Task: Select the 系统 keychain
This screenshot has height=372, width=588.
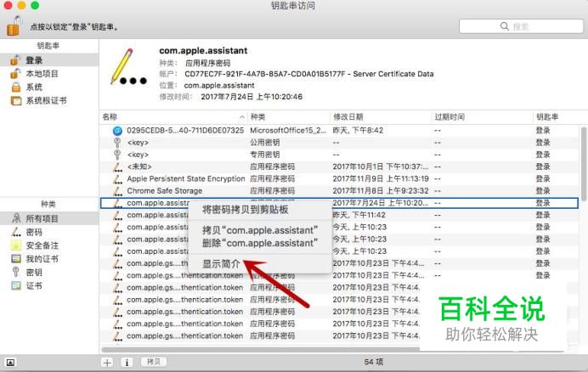Action: click(49, 87)
